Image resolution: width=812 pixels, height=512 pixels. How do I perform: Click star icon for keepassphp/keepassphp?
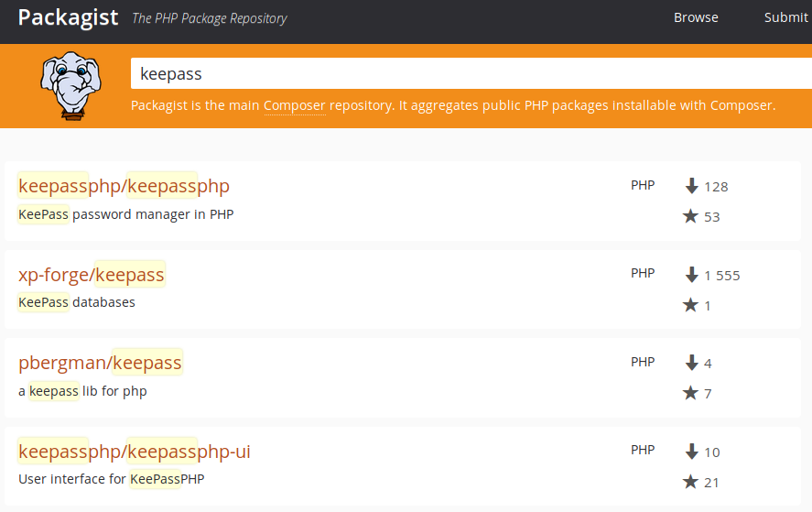690,216
